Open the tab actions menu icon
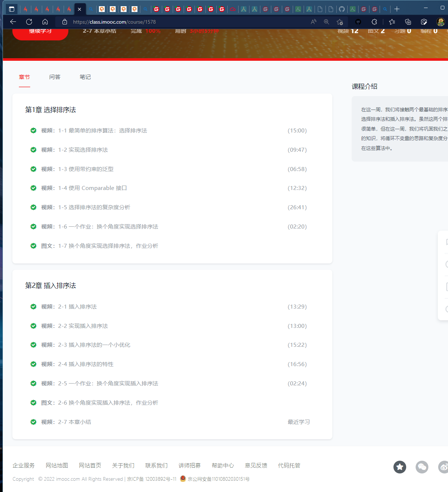Viewport: 448px width, 492px height. pos(12,9)
